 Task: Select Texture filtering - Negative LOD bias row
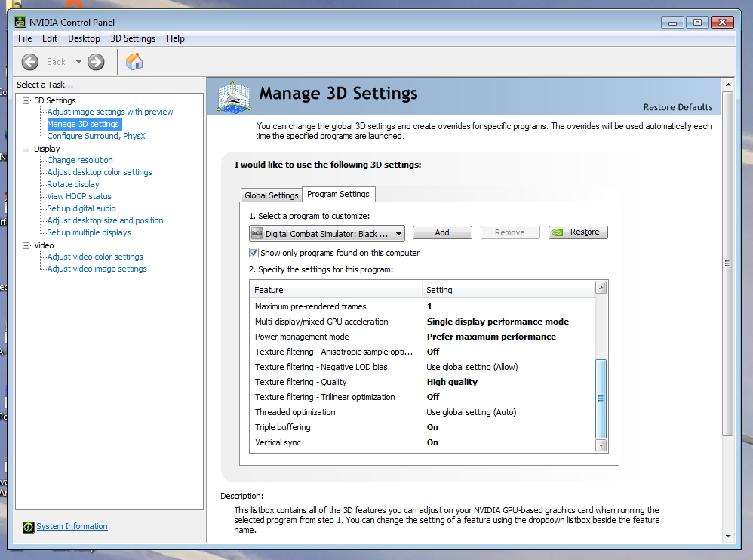point(422,367)
